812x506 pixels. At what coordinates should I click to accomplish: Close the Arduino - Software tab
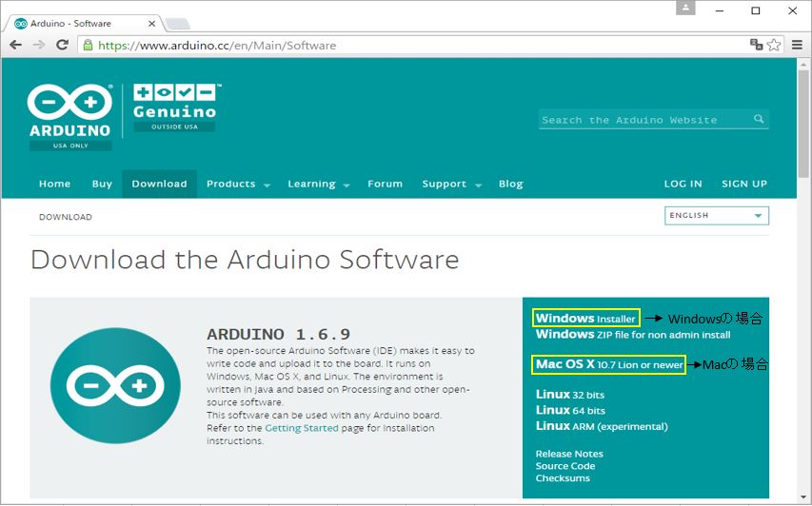(x=151, y=23)
